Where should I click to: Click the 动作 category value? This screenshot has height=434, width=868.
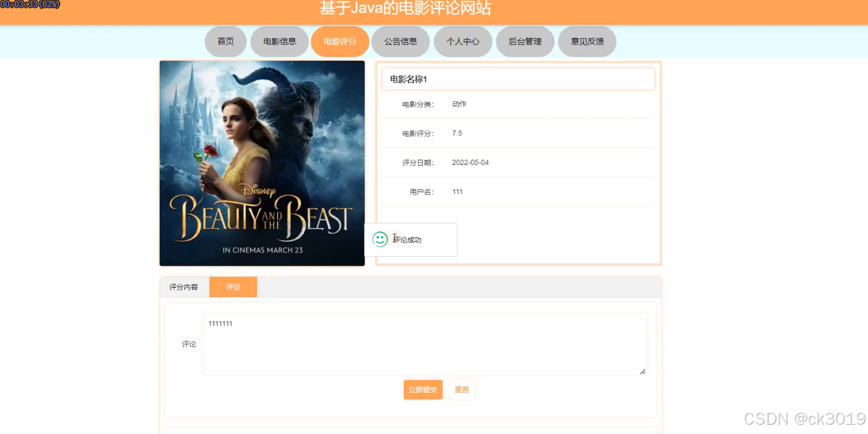coord(459,104)
